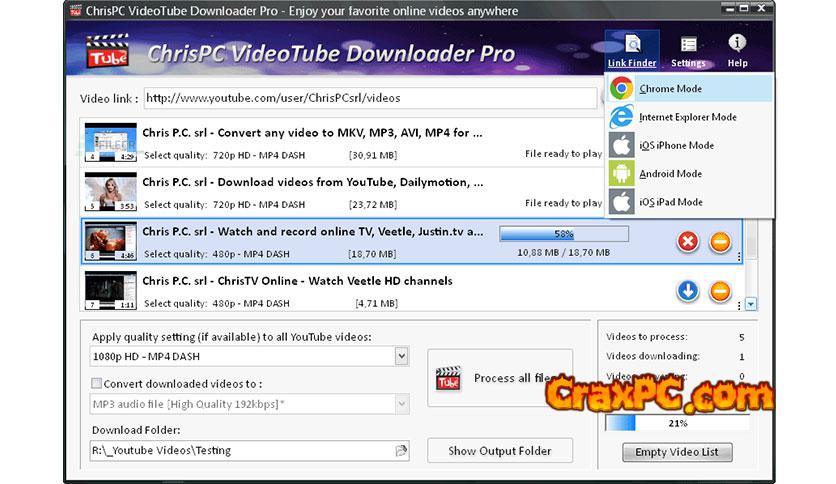Image resolution: width=836 pixels, height=484 pixels.
Task: Click File ready to play on second row
Action: 564,203
